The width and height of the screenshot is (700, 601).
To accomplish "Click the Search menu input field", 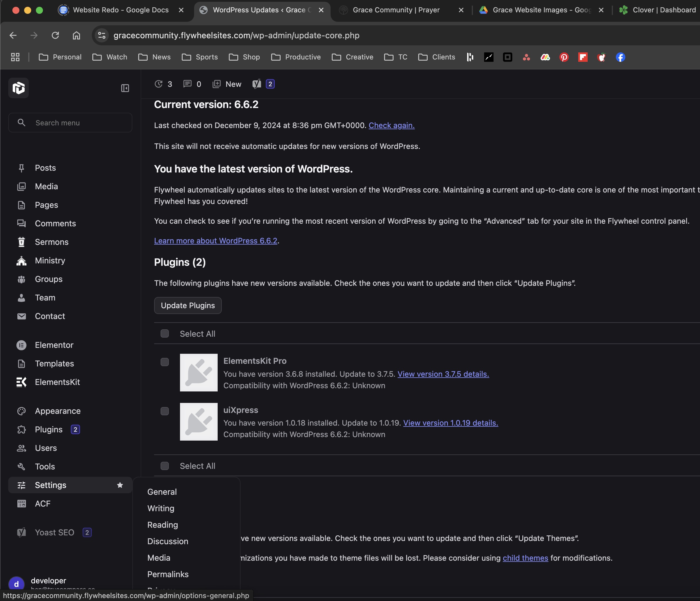I will (x=70, y=123).
